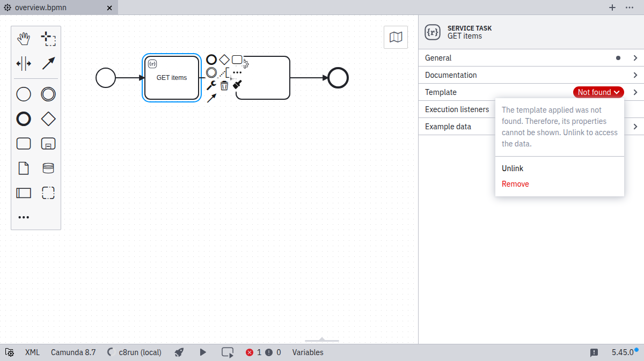This screenshot has width=644, height=361.
Task: Toggle the minimap
Action: coord(396,37)
